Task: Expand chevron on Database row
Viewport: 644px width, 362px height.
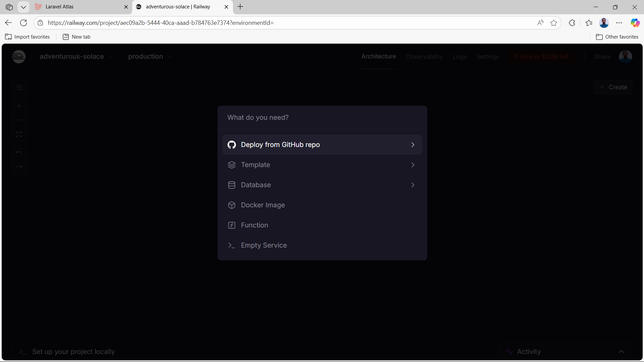Action: click(x=413, y=185)
